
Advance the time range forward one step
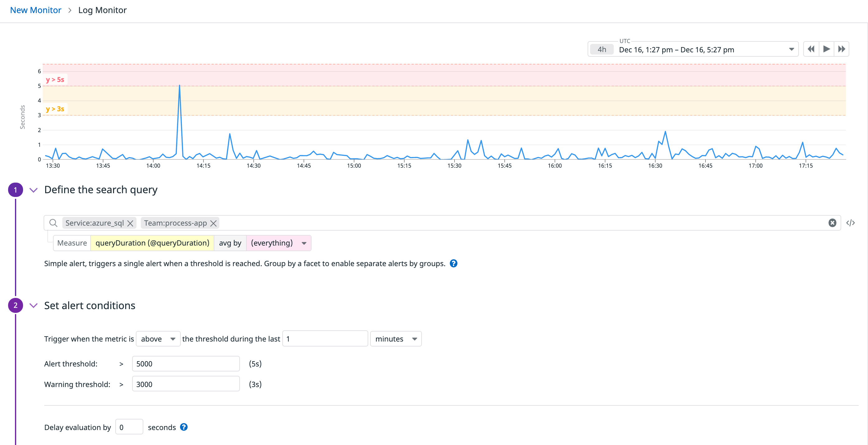click(x=826, y=49)
